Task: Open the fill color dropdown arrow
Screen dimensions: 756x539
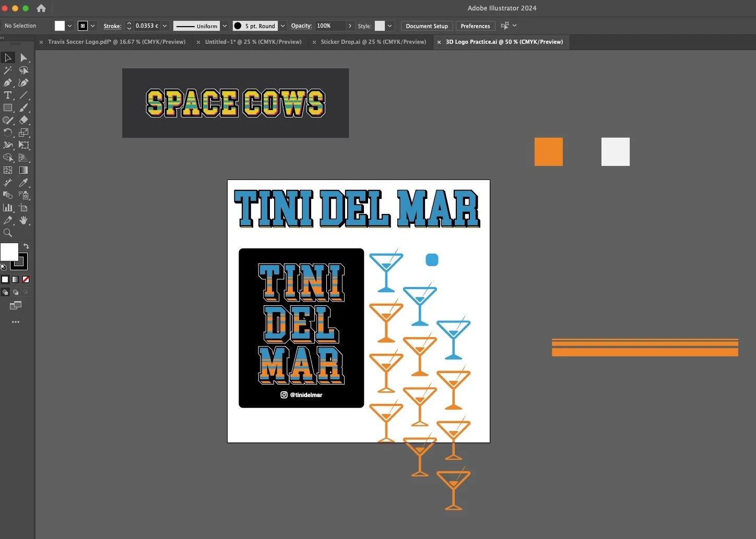Action: (x=69, y=26)
